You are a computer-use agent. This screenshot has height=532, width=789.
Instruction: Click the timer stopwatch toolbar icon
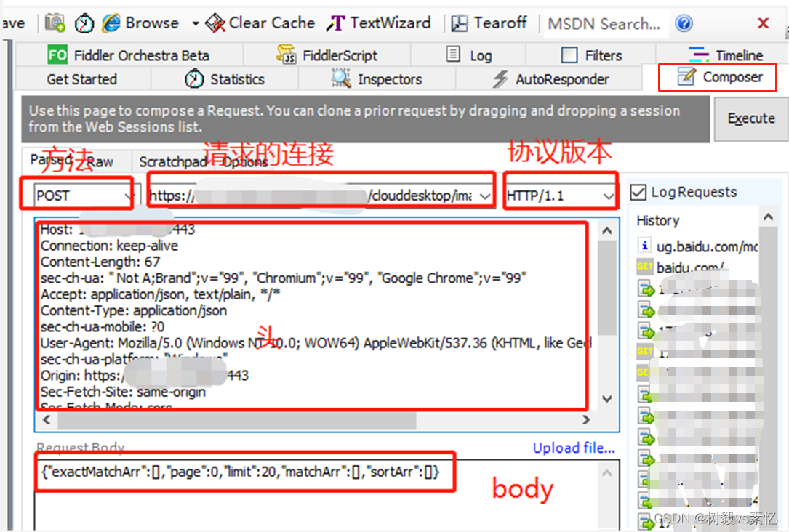tap(84, 23)
